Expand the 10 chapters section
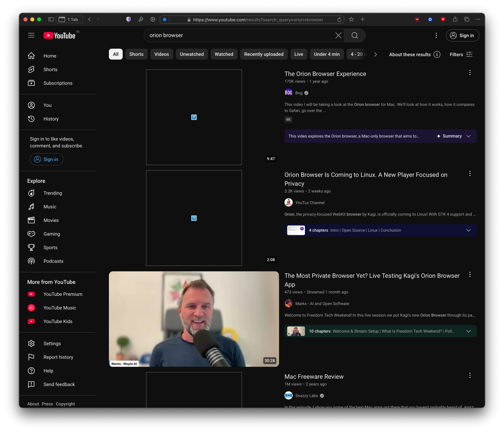Image resolution: width=504 pixels, height=433 pixels. [x=468, y=331]
